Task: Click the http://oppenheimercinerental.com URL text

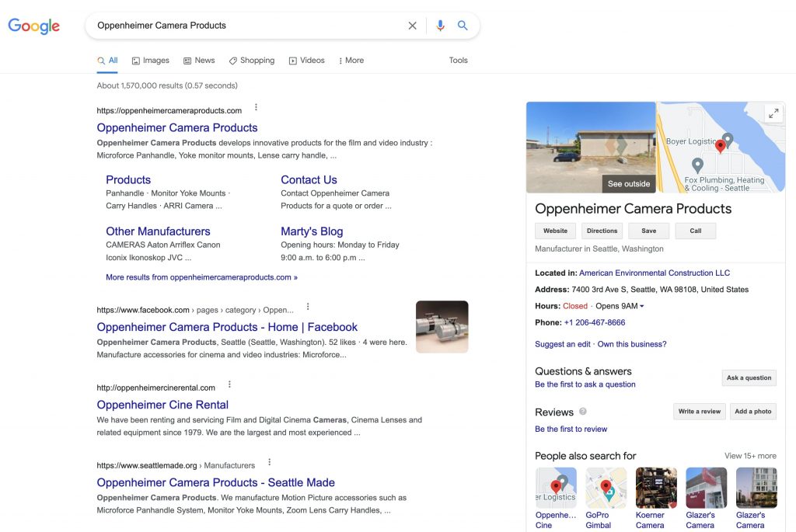Action: point(155,388)
